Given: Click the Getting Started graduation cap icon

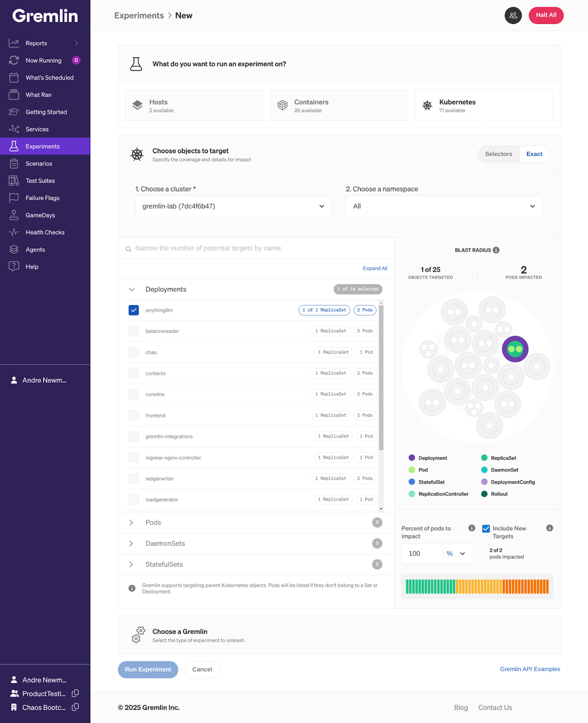Looking at the screenshot, I should 14,112.
